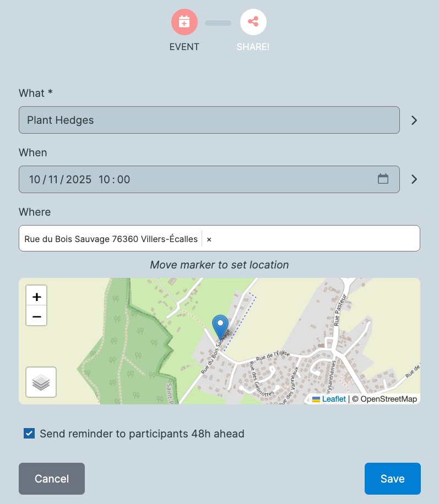Click the Where address combo box

tap(219, 238)
